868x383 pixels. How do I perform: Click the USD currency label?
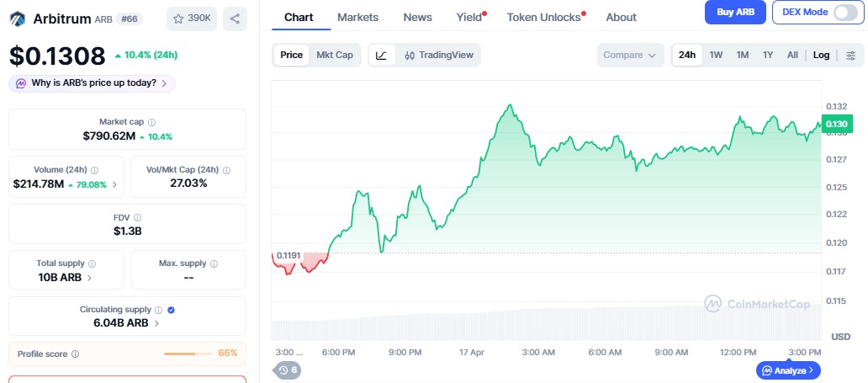point(841,337)
